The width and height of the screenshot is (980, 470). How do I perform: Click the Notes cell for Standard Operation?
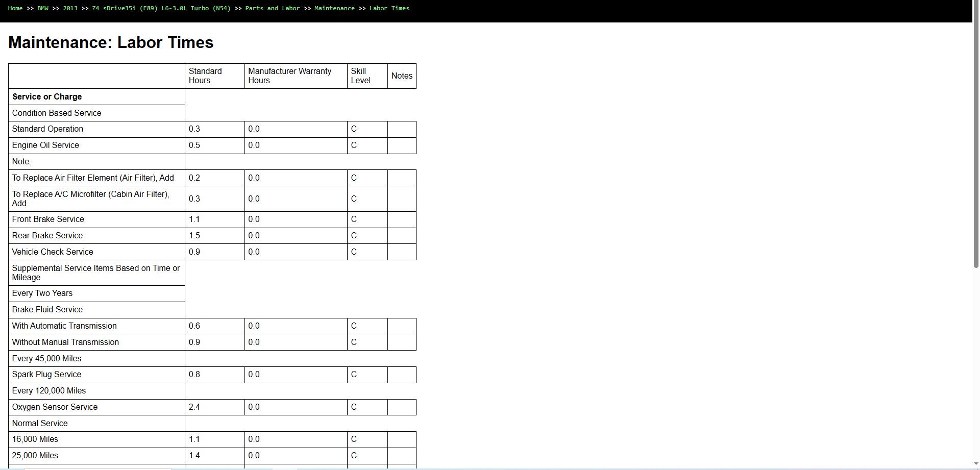point(402,129)
